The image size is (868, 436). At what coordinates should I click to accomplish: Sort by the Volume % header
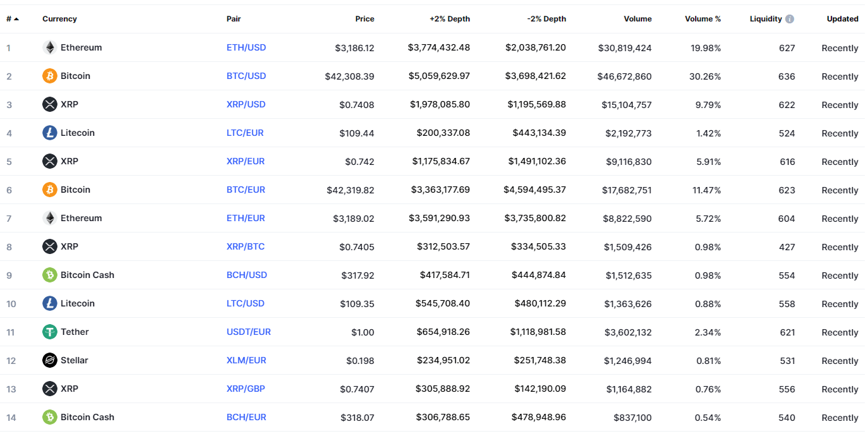pos(703,19)
